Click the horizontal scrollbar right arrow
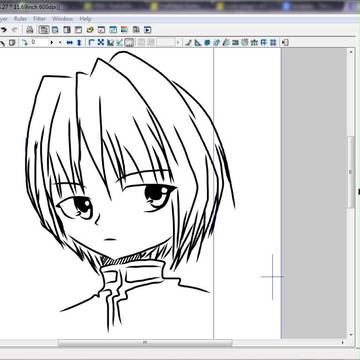Viewport: 360px width, 360px height. [343, 342]
